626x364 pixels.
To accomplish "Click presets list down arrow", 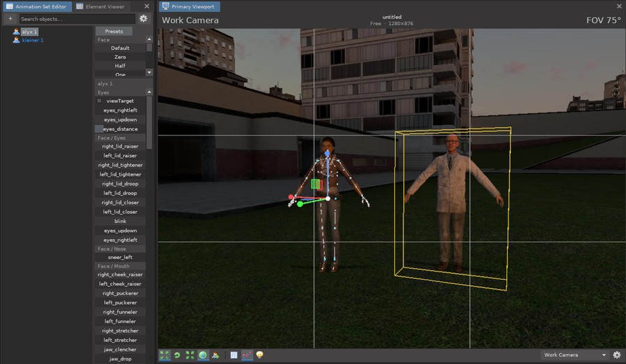I will coord(150,72).
